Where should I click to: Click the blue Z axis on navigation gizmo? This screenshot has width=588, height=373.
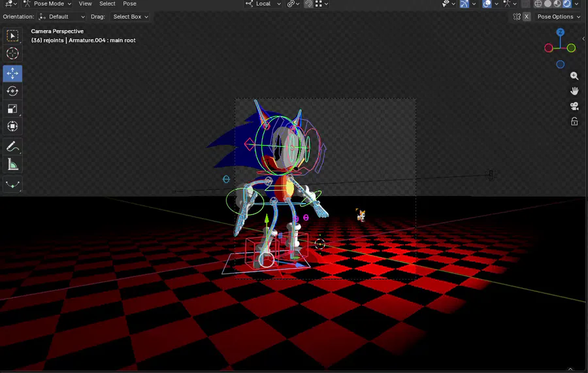pyautogui.click(x=561, y=32)
